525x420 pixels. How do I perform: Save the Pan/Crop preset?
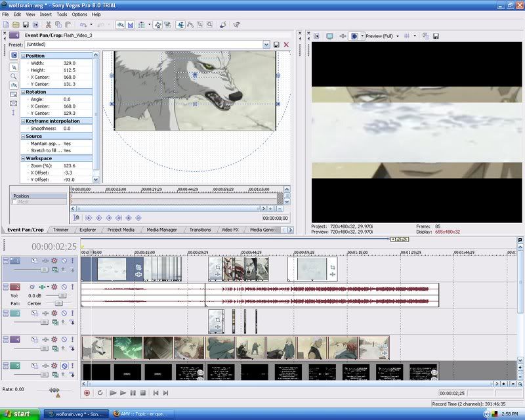point(276,45)
